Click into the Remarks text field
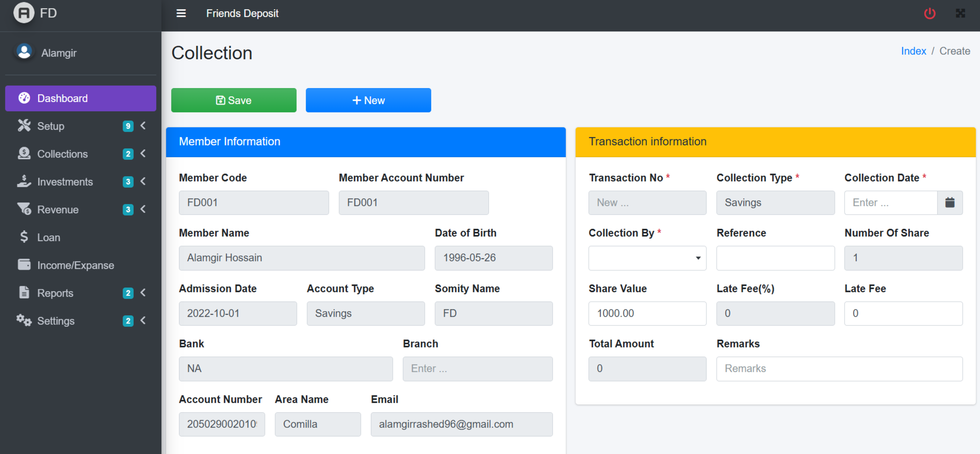Screen dimensions: 980x454 [839, 368]
